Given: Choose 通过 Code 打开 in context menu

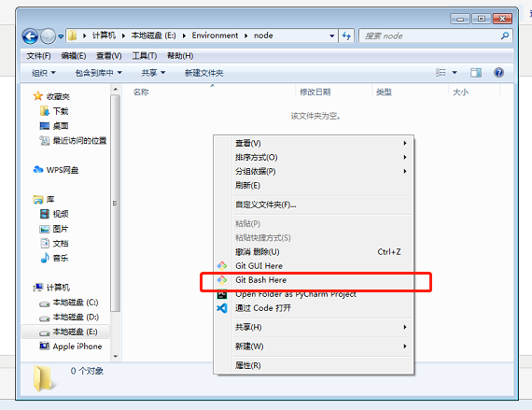Looking at the screenshot, I should (x=313, y=308).
